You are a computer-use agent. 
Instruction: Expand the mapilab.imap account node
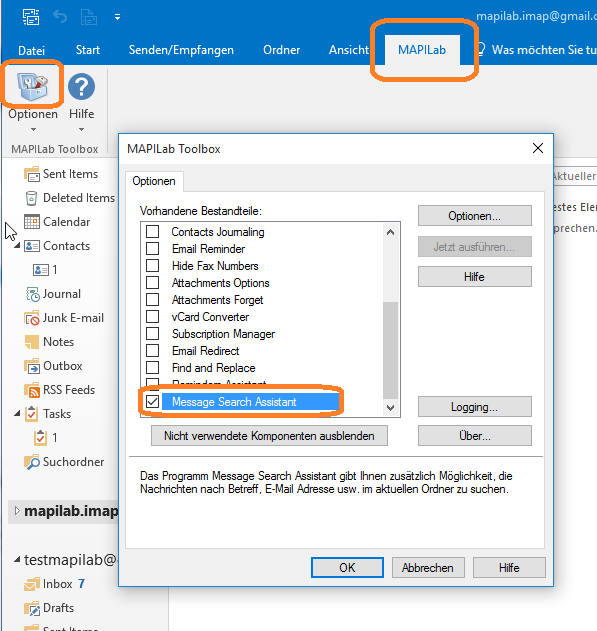(17, 511)
